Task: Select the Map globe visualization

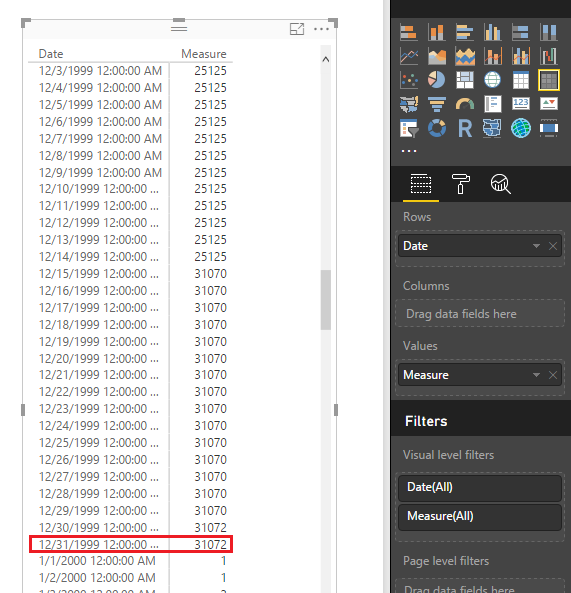Action: click(492, 80)
